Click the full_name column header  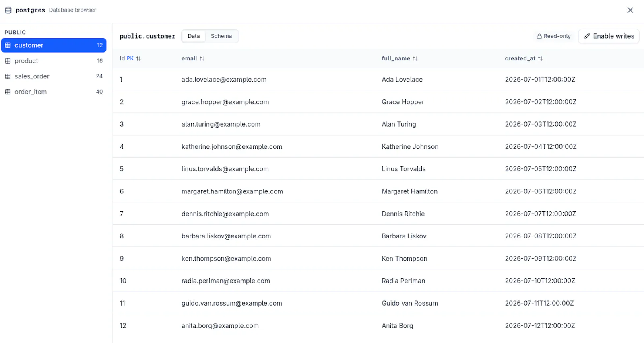396,59
